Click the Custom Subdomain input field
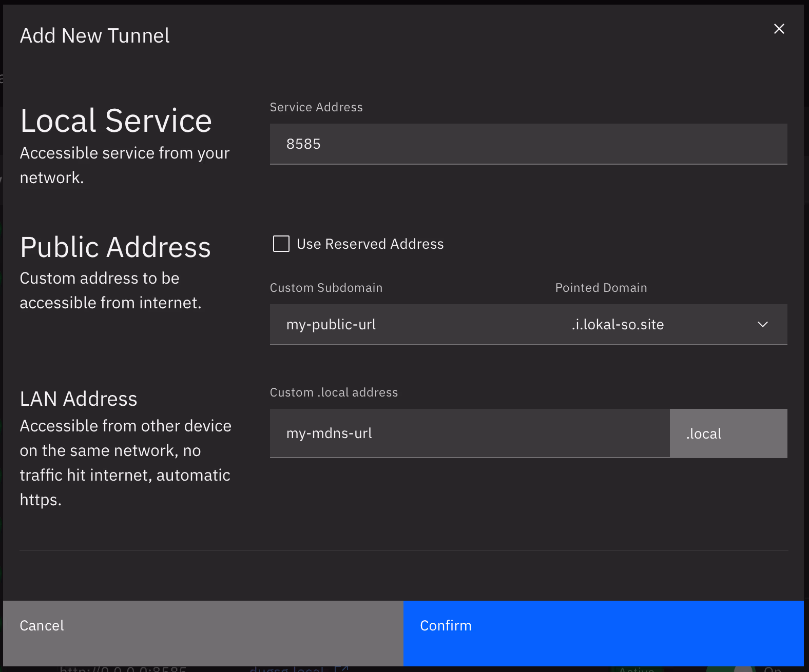The width and height of the screenshot is (809, 672). point(412,324)
